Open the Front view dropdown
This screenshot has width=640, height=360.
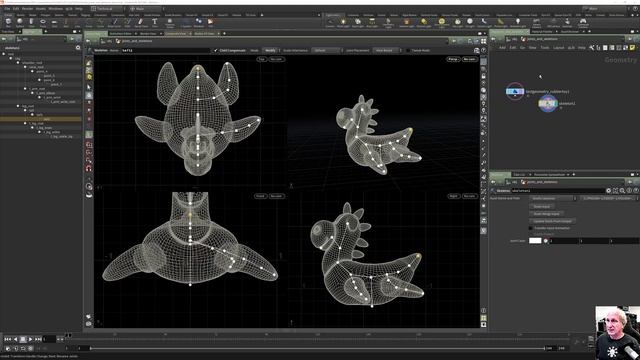click(260, 196)
